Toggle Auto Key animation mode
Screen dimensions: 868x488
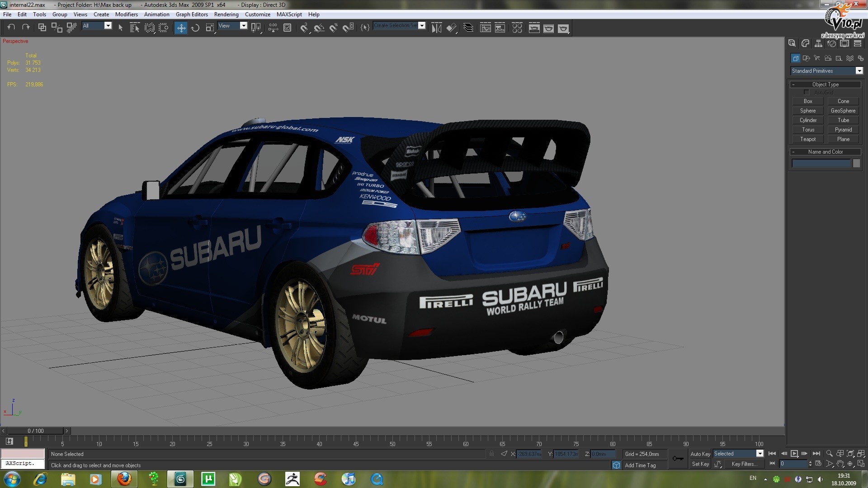(x=700, y=454)
